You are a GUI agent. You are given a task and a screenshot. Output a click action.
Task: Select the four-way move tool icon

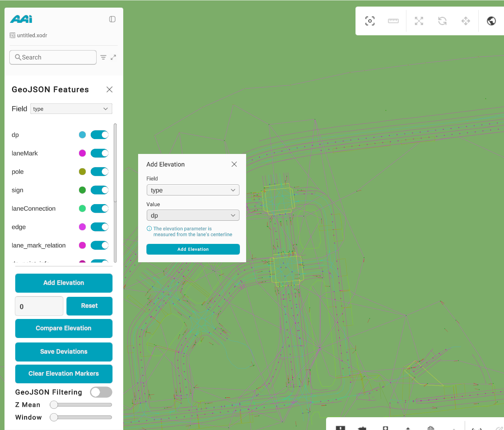coord(466,21)
